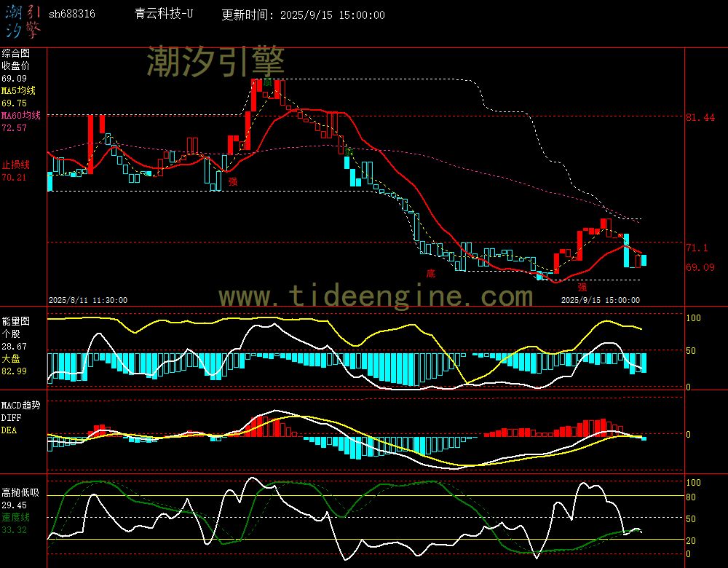Click the last cyan candle on the price chart

coord(644,260)
